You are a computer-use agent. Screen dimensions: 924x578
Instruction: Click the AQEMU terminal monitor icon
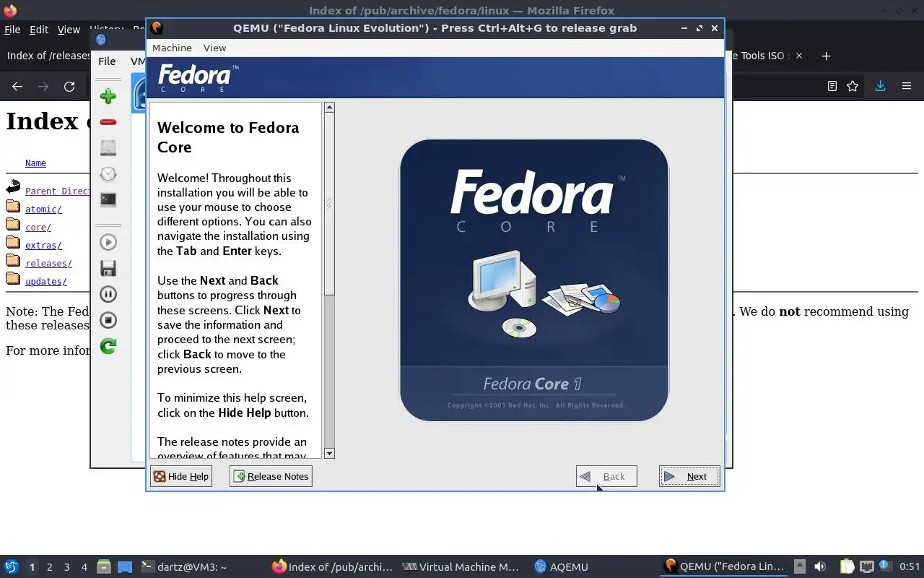[108, 199]
